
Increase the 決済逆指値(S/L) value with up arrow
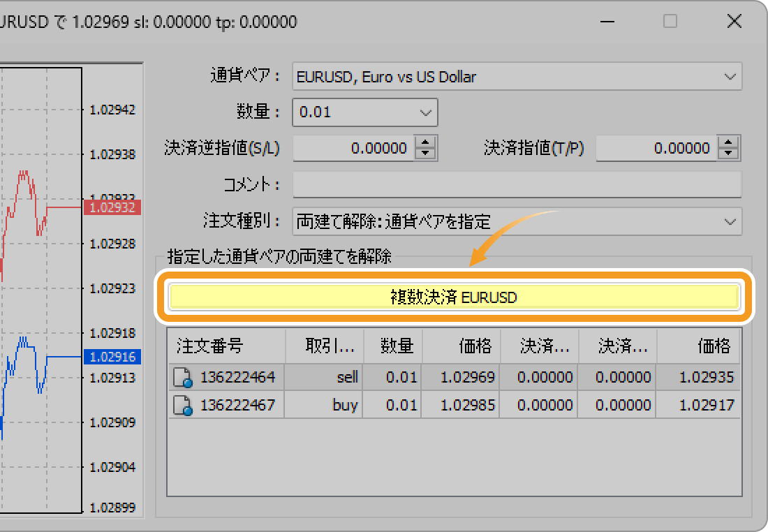425,142
